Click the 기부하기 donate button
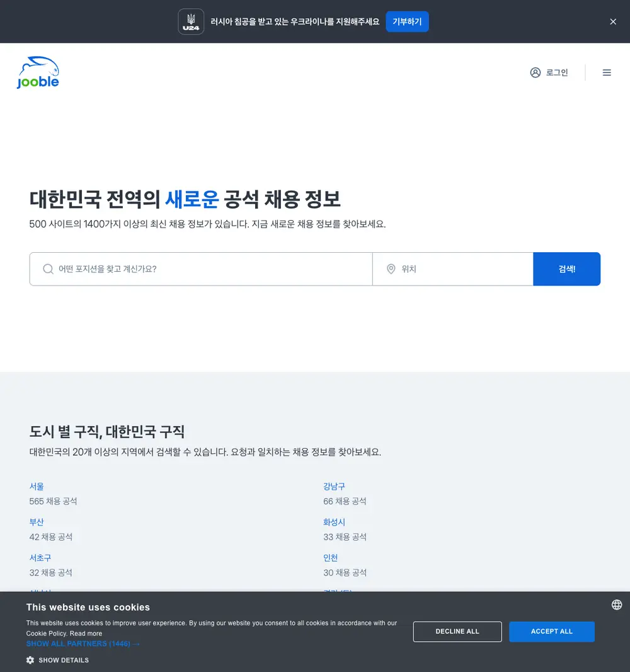The image size is (630, 672). point(407,21)
